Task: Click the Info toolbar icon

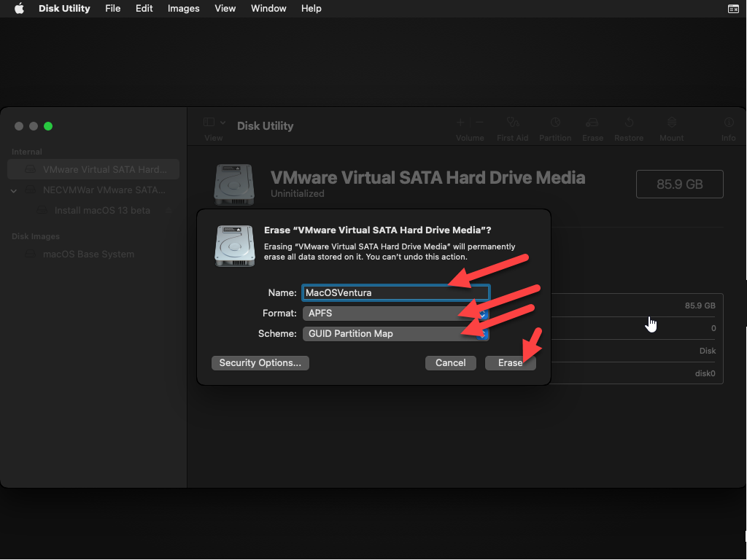Action: tap(728, 123)
